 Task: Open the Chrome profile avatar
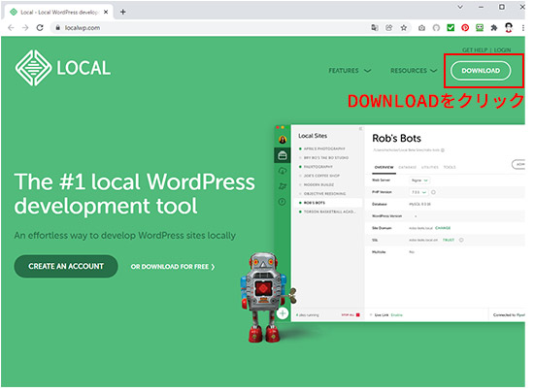pos(509,28)
